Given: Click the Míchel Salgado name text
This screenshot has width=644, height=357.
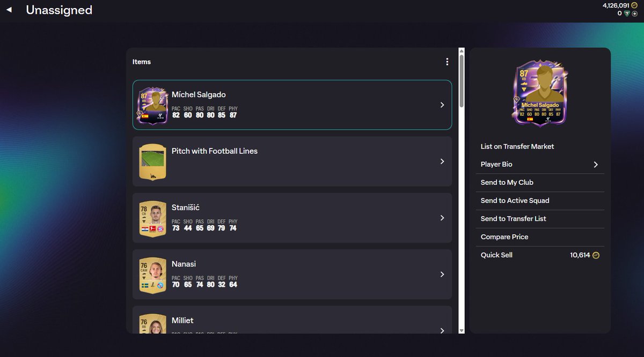Looking at the screenshot, I should click(199, 95).
